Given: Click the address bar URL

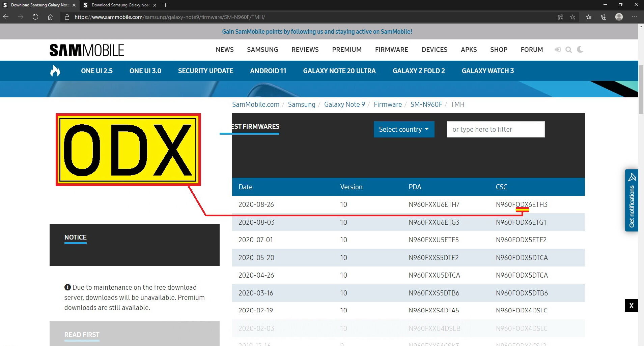Looking at the screenshot, I should 170,17.
